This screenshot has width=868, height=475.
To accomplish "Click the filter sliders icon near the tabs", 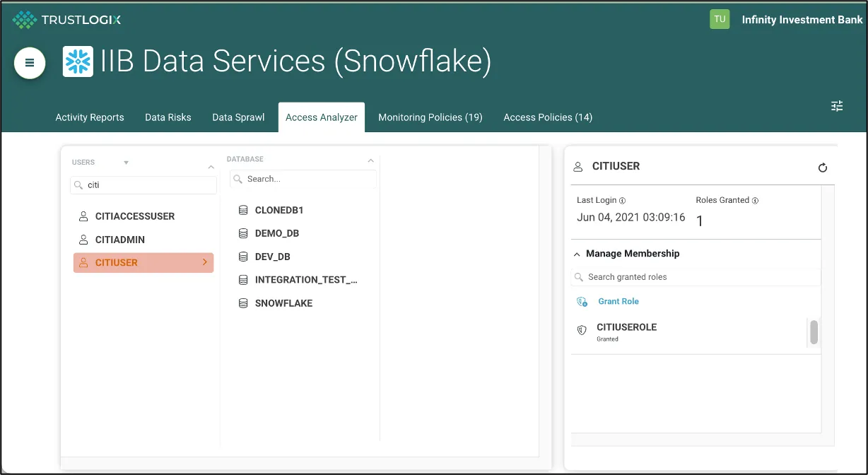I will pyautogui.click(x=837, y=105).
